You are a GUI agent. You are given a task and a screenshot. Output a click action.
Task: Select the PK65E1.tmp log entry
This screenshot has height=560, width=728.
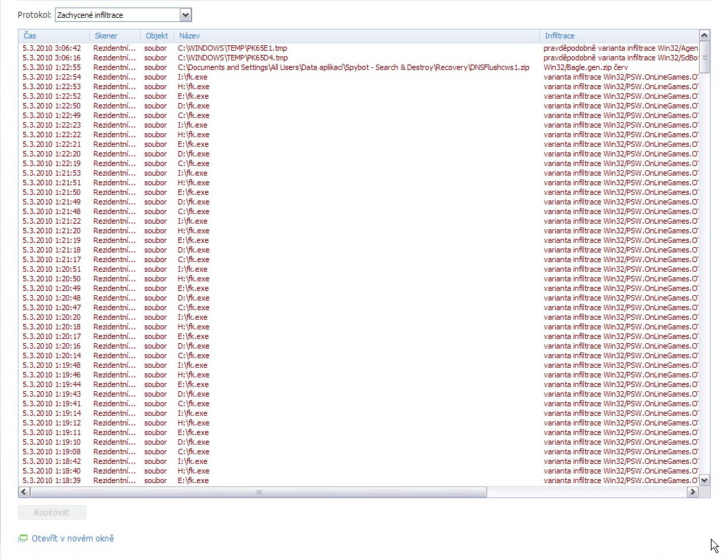(x=232, y=48)
